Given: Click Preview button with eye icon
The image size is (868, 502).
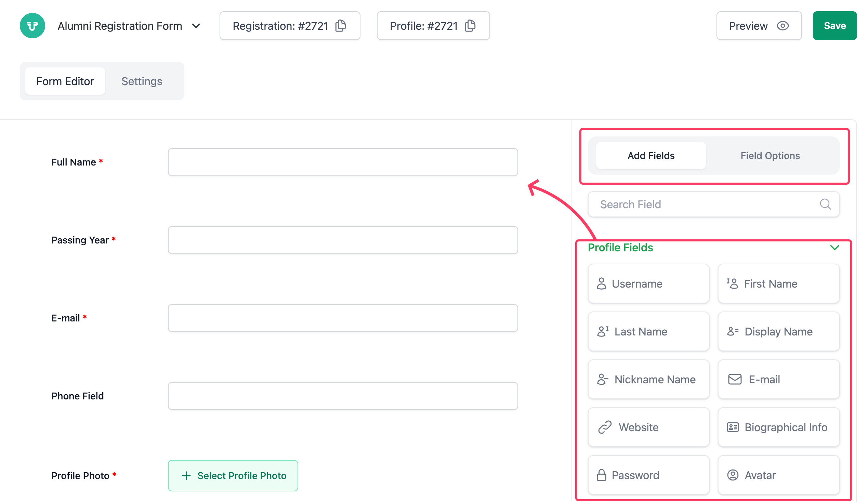Looking at the screenshot, I should [x=759, y=26].
